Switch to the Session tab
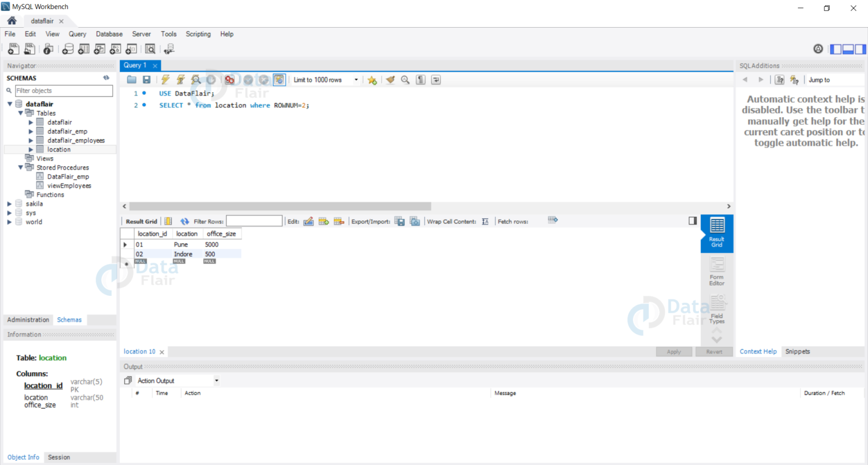Viewport: 868px width, 465px height. click(59, 457)
